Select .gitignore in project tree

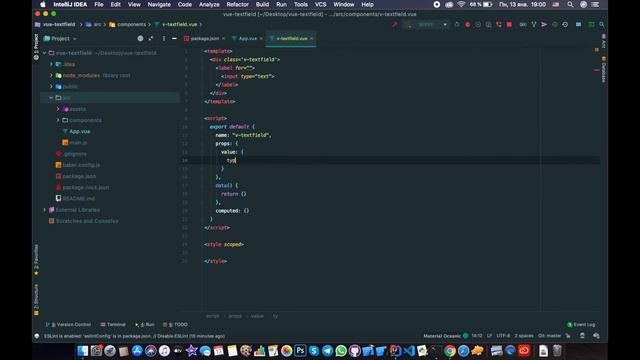(x=75, y=154)
